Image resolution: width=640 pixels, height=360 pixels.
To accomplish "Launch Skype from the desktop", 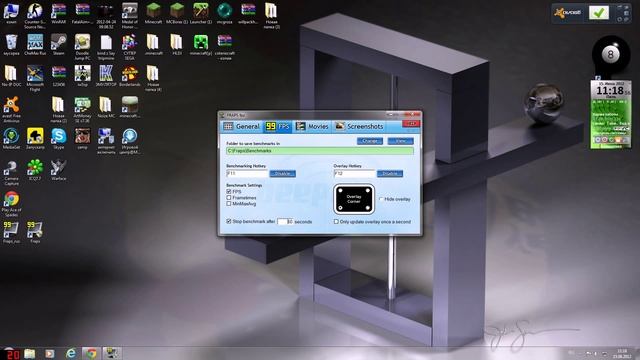I will point(59,138).
